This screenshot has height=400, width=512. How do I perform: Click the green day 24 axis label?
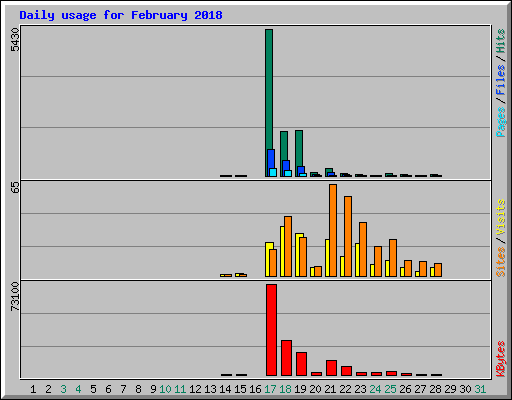pyautogui.click(x=375, y=389)
